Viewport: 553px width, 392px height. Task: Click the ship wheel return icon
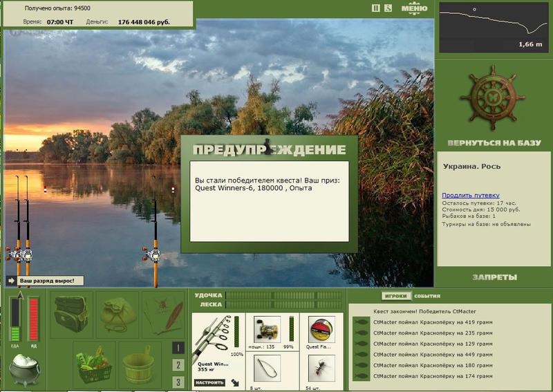coord(492,98)
